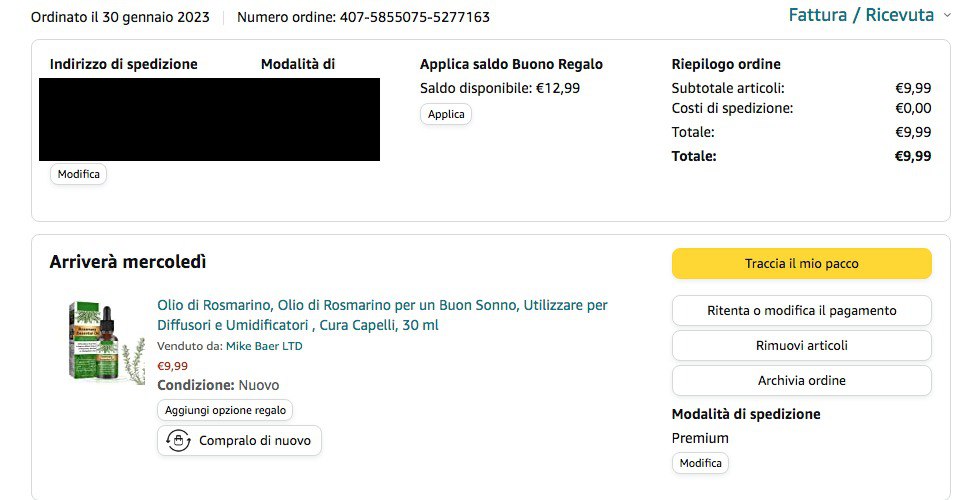964x500 pixels.
Task: Click the blacked-out shipping address block
Action: (x=209, y=119)
